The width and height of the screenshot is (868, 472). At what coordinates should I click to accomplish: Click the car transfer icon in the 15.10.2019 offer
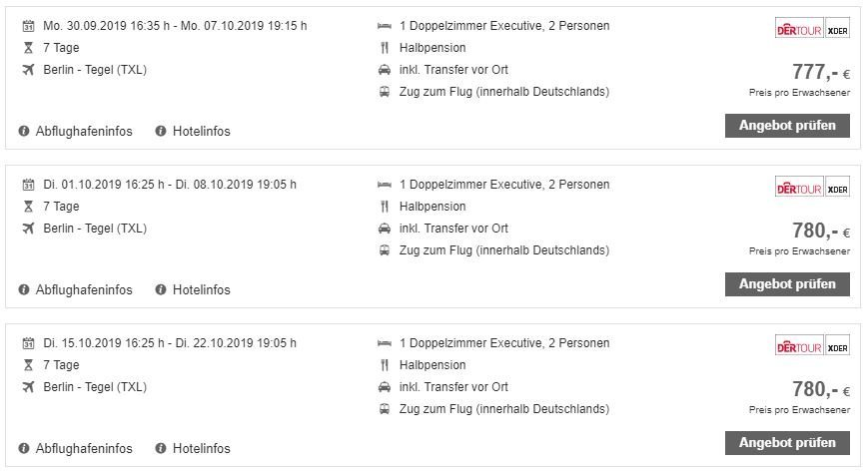click(x=385, y=387)
